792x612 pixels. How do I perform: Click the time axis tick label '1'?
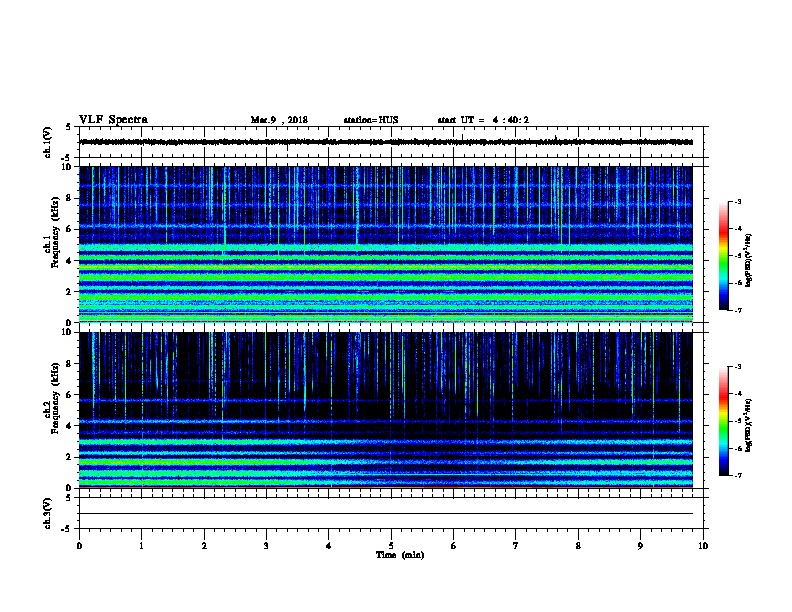tap(141, 545)
